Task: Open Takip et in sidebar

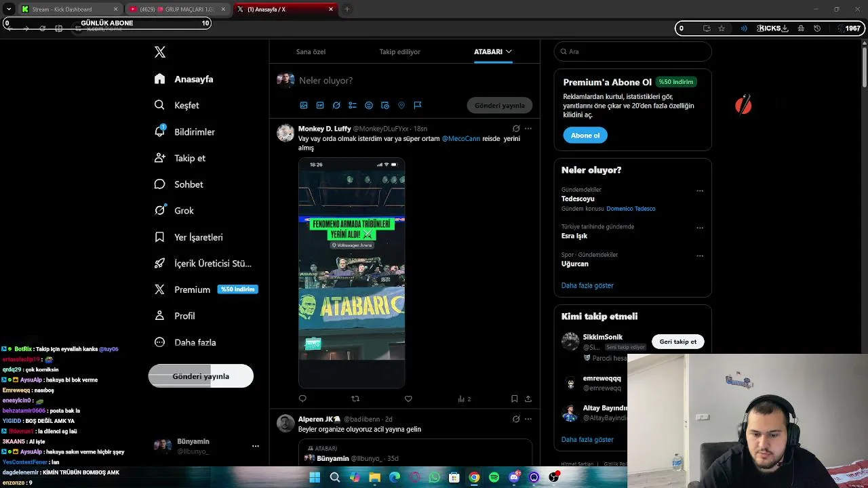Action: pos(180,158)
